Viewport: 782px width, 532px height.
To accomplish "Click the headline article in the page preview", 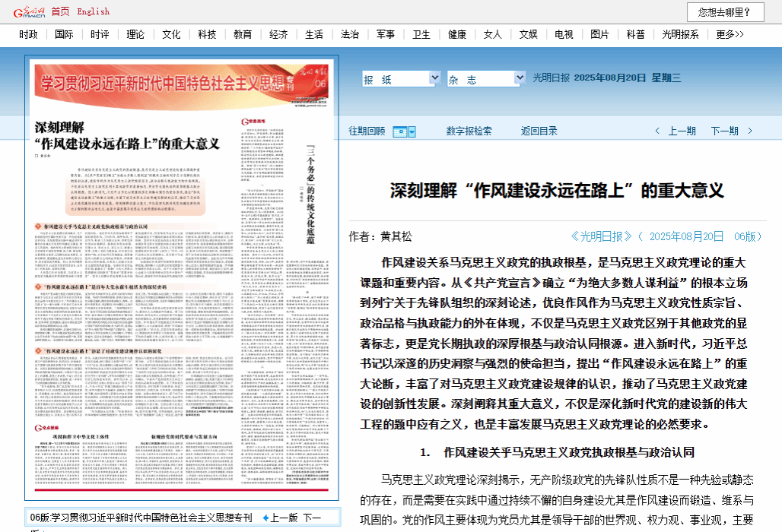I will (x=127, y=135).
